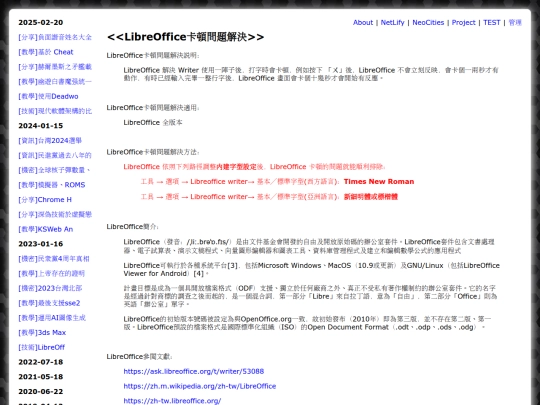Visit the zh-tw.libreoffice.org reference link
The image size is (540, 405).
172,401
